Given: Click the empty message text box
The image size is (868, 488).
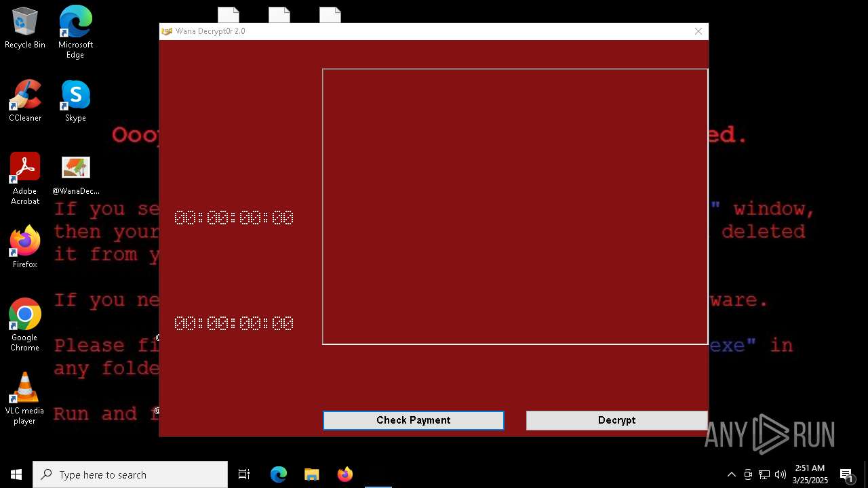Looking at the screenshot, I should pyautogui.click(x=515, y=207).
